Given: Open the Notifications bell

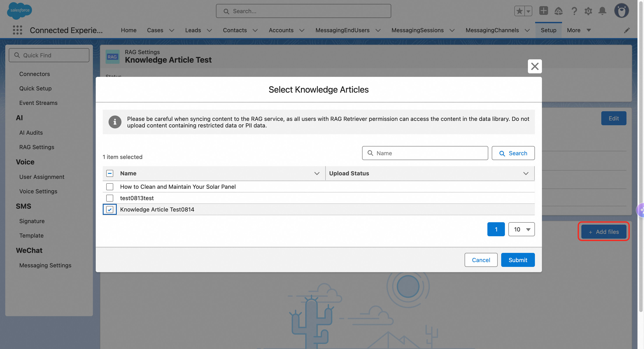Looking at the screenshot, I should [x=603, y=11].
